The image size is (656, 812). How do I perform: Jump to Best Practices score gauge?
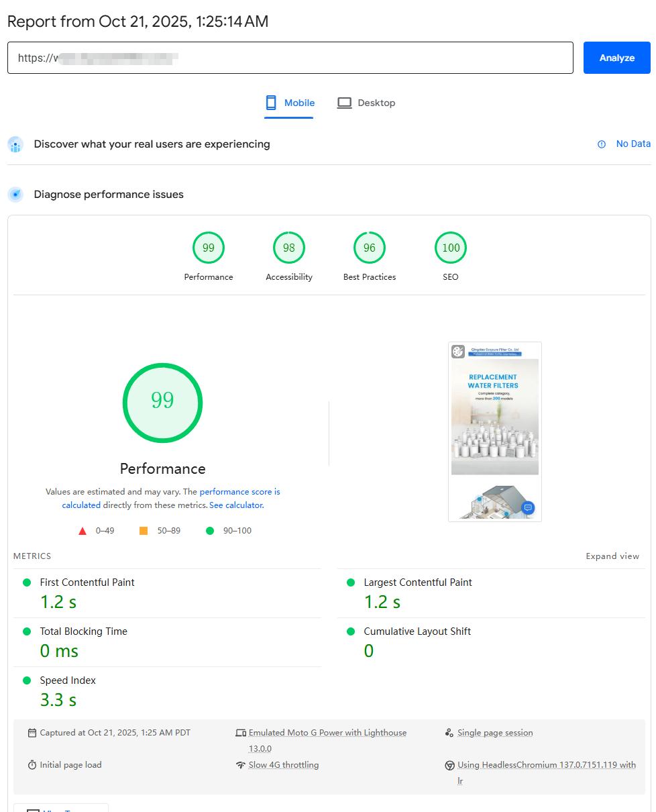(x=370, y=248)
